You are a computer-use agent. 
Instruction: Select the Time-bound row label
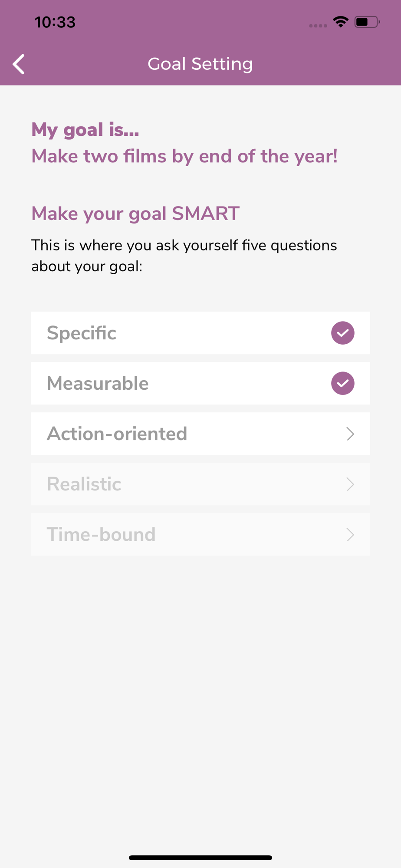pos(101,534)
